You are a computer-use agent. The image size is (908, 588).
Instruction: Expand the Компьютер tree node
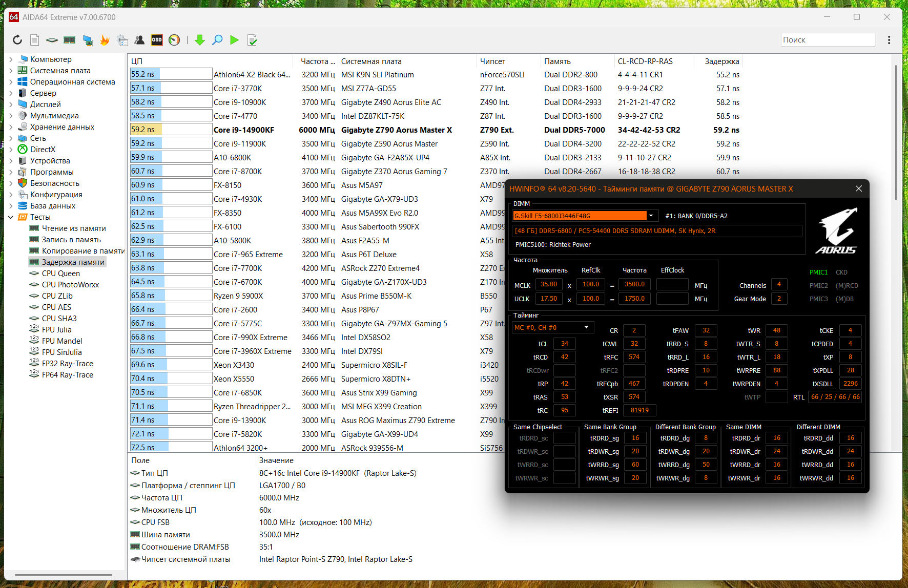click(x=11, y=59)
